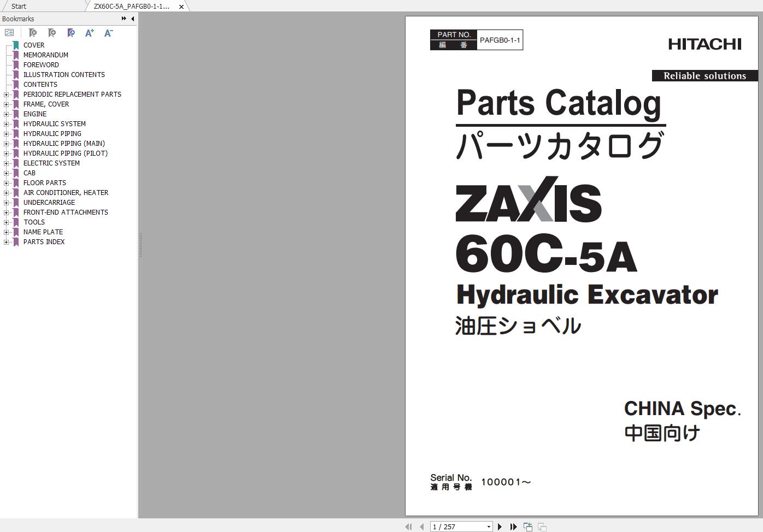Open the page number dropdown
The image size is (763, 532).
tap(489, 527)
